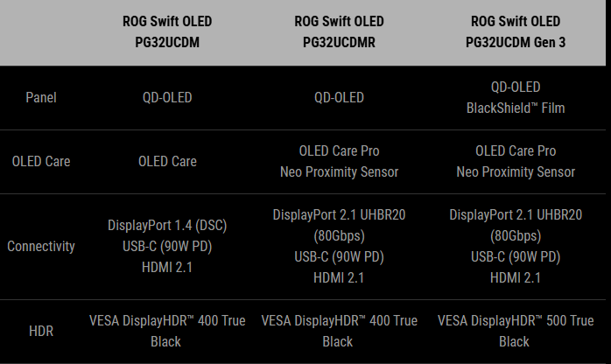Click the QD-OLED panel cell for PG32UCDM
This screenshot has height=364, width=611.
tap(167, 97)
